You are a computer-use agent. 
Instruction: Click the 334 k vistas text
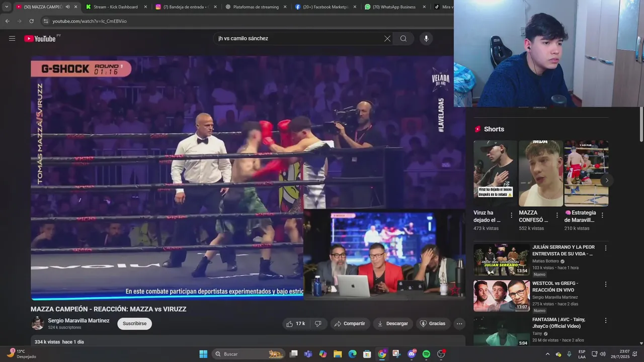(47, 342)
